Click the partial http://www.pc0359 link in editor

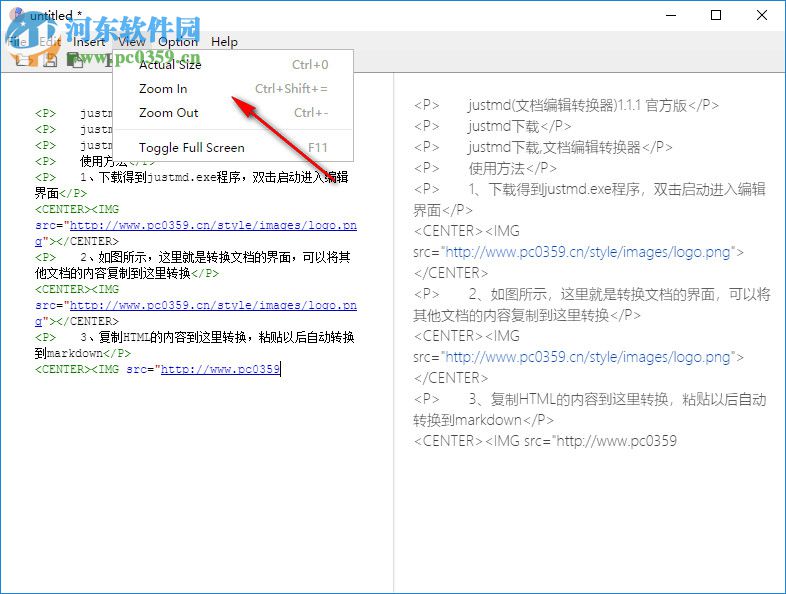click(x=220, y=369)
